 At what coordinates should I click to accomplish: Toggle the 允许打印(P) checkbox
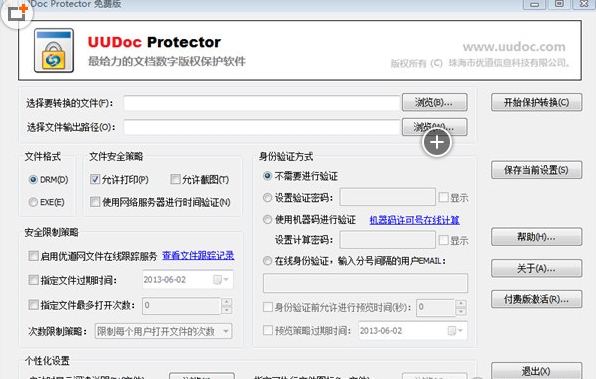(x=95, y=179)
